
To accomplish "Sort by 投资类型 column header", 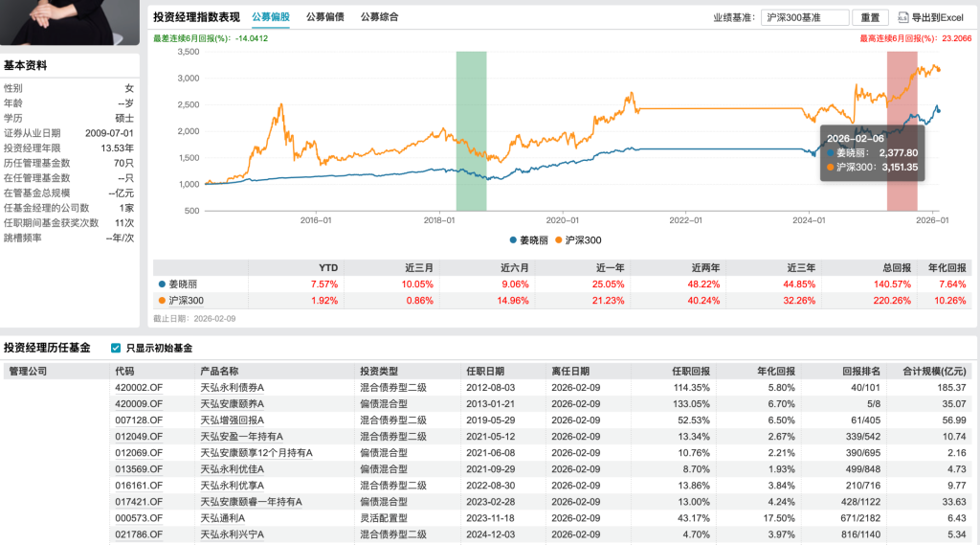I will click(379, 371).
